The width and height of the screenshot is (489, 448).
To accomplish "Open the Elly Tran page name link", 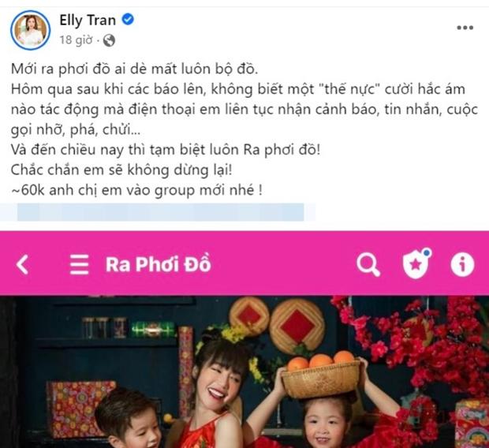I will click(88, 21).
